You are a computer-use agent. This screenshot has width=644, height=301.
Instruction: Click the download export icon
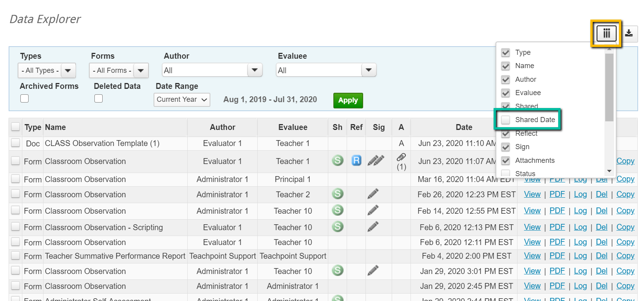pyautogui.click(x=629, y=33)
